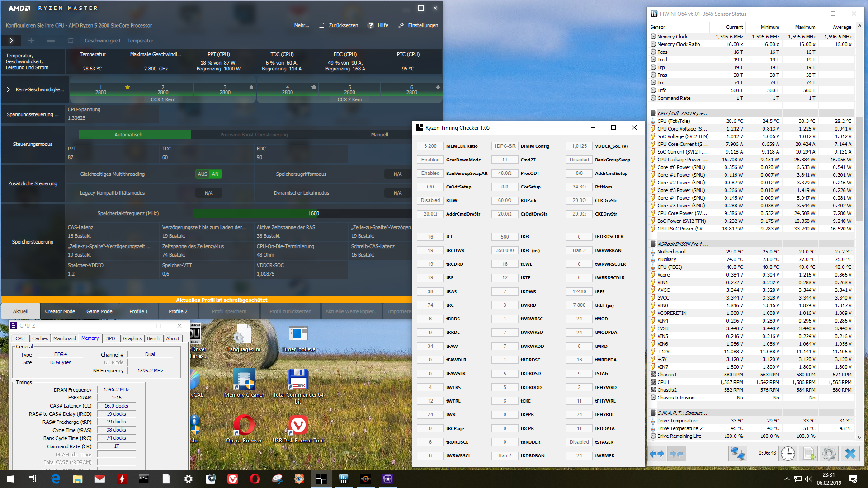Open the Opera browser taskbar icon

coord(255,479)
